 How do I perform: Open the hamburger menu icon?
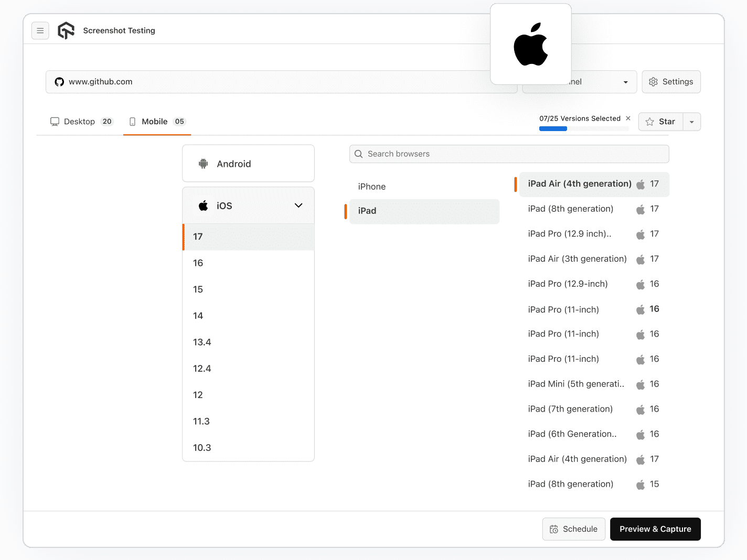[40, 30]
